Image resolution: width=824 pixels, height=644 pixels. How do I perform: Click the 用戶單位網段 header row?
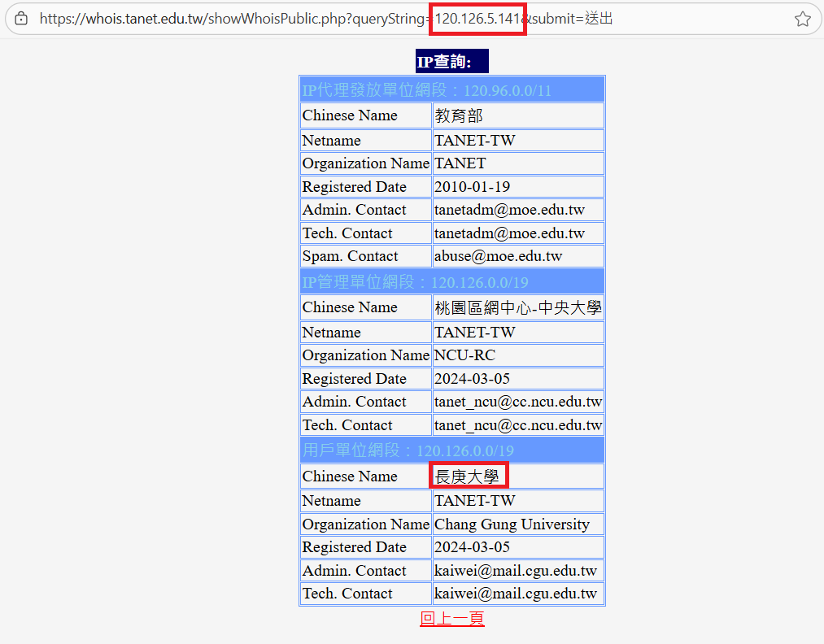[452, 450]
